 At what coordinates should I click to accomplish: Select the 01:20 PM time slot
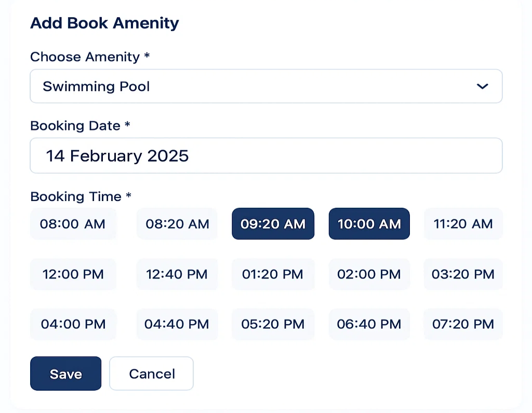pyautogui.click(x=273, y=274)
